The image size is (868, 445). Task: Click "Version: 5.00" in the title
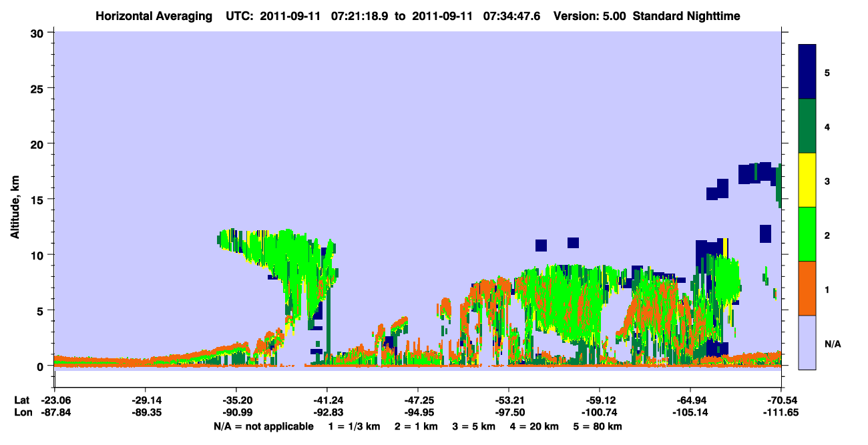[x=590, y=15]
